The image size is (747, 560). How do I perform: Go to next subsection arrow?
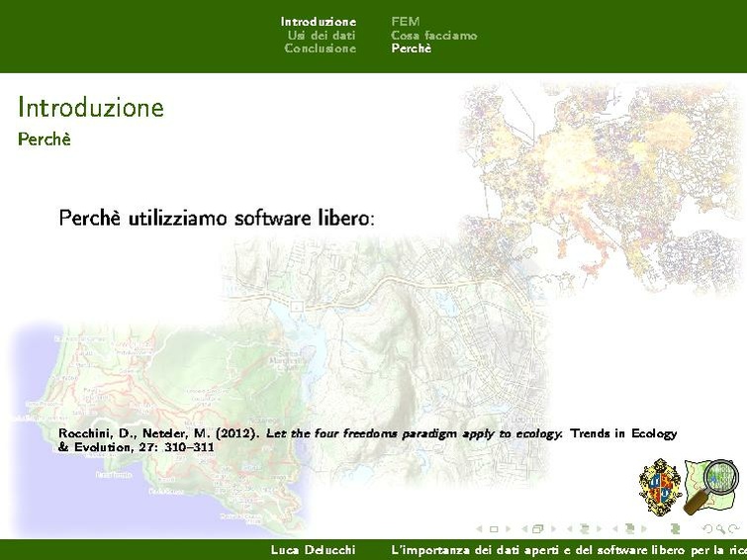600,528
